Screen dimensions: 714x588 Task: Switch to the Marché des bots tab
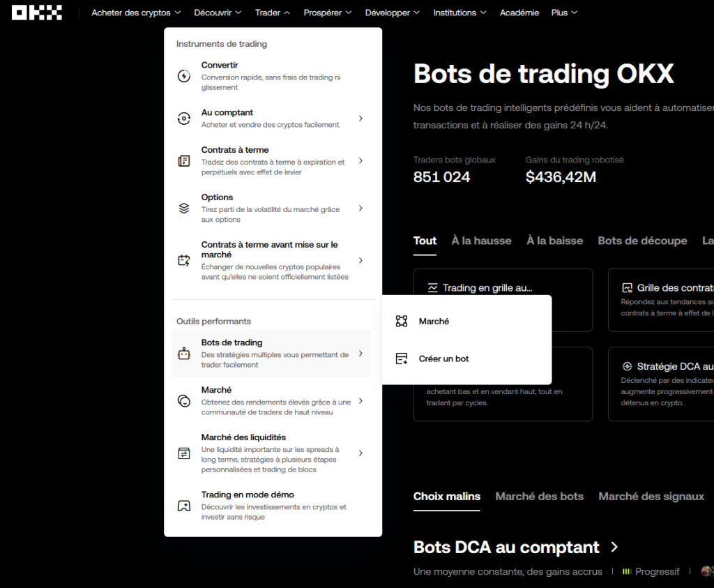539,497
